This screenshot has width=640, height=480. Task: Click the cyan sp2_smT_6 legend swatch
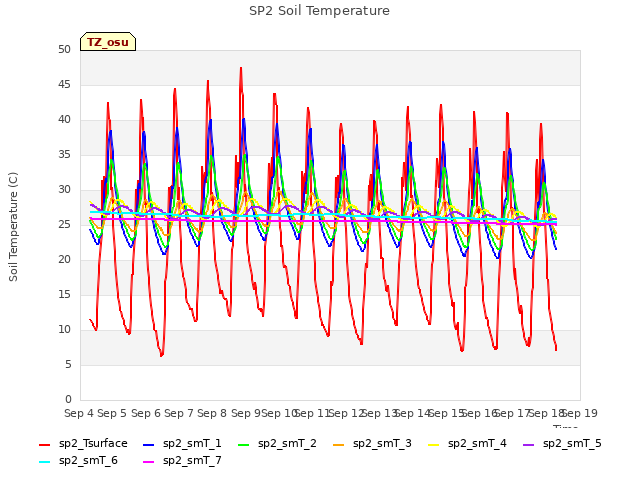(x=44, y=462)
